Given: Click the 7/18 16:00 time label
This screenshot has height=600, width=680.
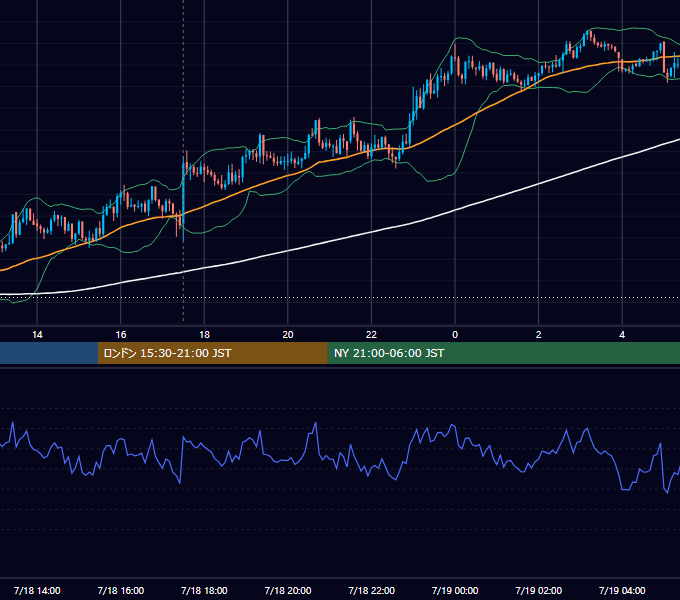Looking at the screenshot, I should (x=121, y=590).
